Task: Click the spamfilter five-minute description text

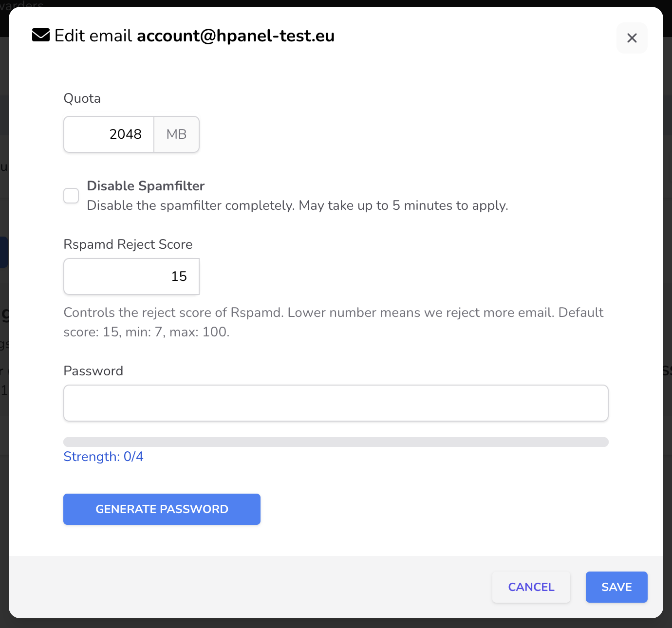Action: tap(298, 205)
